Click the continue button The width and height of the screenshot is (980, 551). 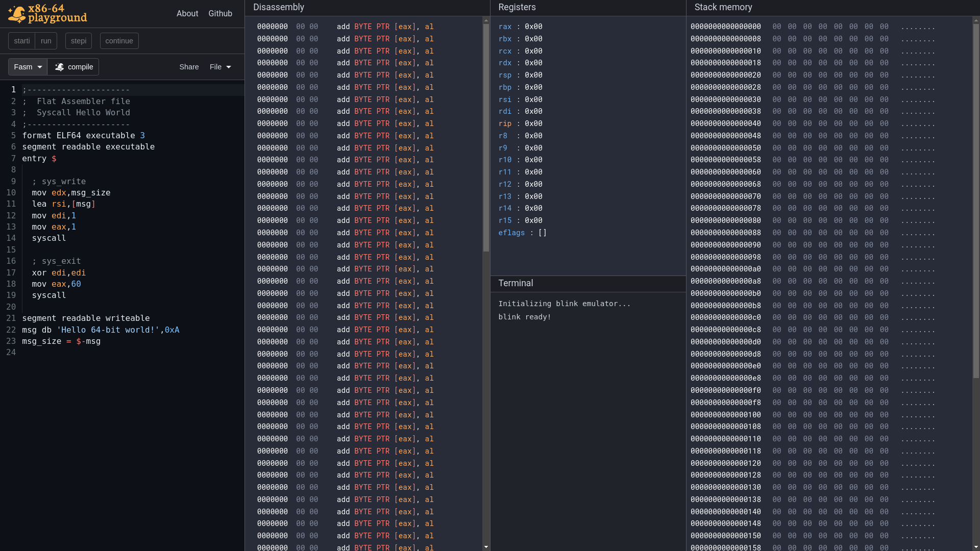[x=119, y=41]
